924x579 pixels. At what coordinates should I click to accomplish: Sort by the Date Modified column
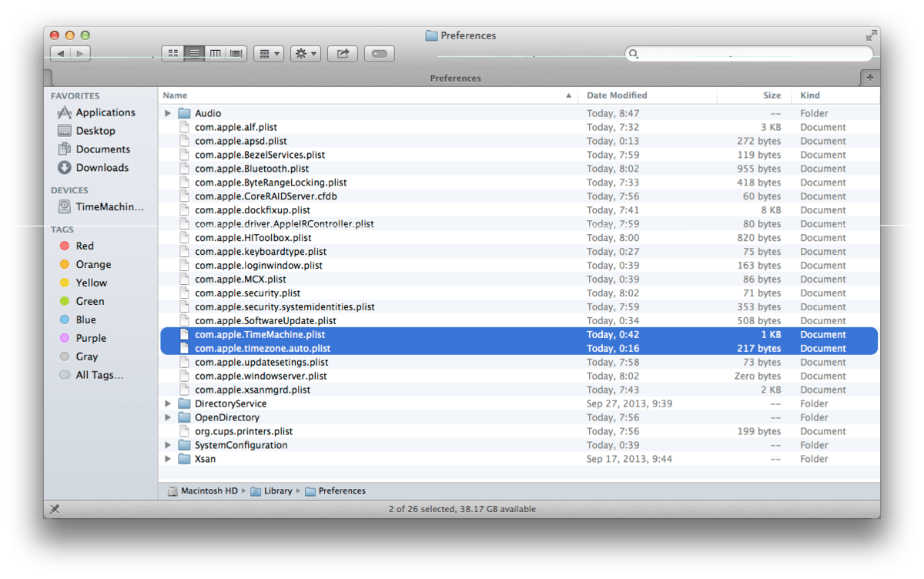coord(648,95)
